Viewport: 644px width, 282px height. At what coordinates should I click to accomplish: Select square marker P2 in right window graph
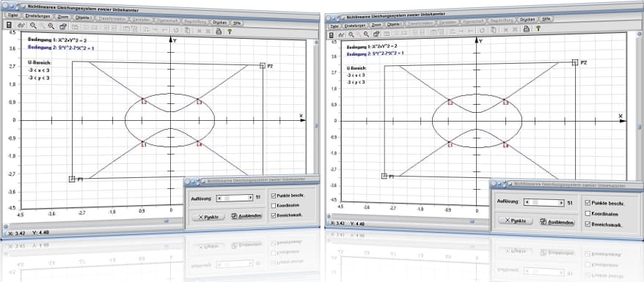[575, 62]
